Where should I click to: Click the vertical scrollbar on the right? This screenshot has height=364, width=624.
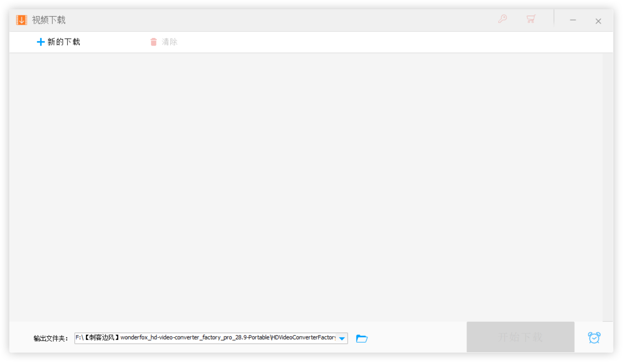(608, 187)
